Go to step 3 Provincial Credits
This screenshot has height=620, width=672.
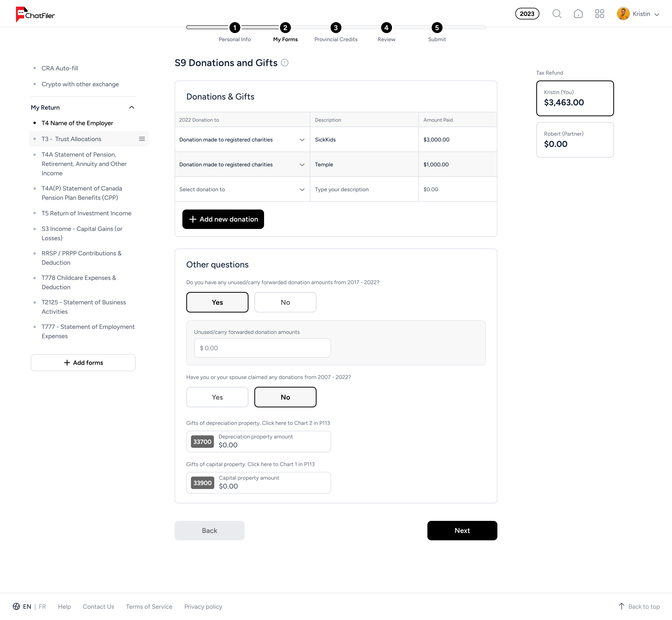tap(336, 28)
